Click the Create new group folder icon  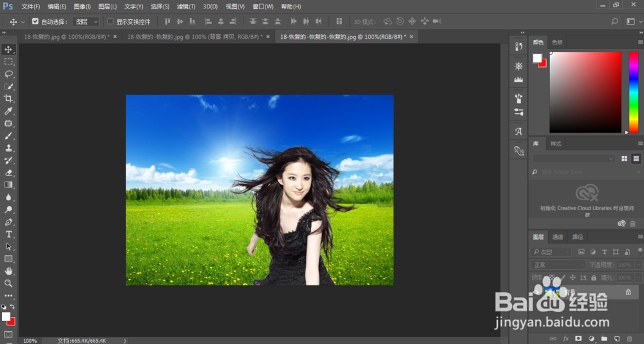pos(604,338)
